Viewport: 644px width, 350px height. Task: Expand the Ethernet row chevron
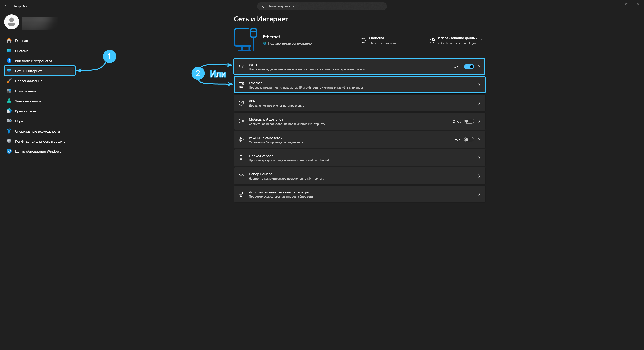[x=479, y=85]
